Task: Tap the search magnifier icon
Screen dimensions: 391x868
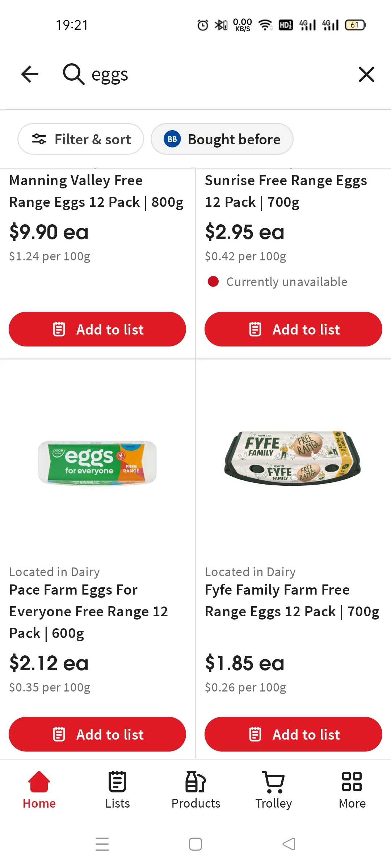Action: click(x=73, y=75)
